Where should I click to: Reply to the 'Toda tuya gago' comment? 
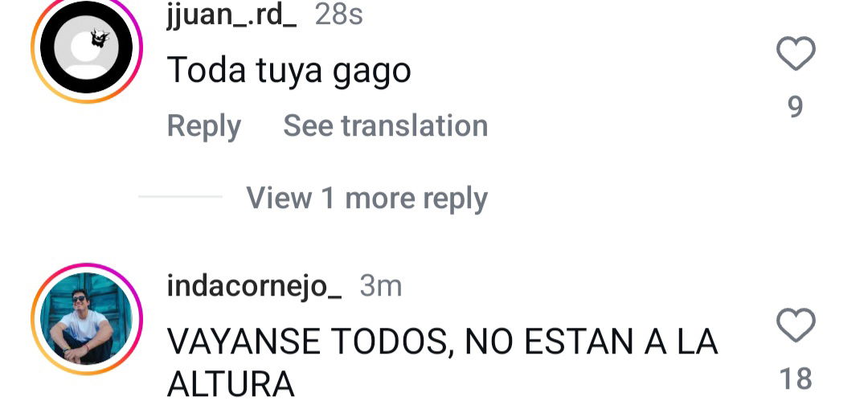[x=203, y=127]
